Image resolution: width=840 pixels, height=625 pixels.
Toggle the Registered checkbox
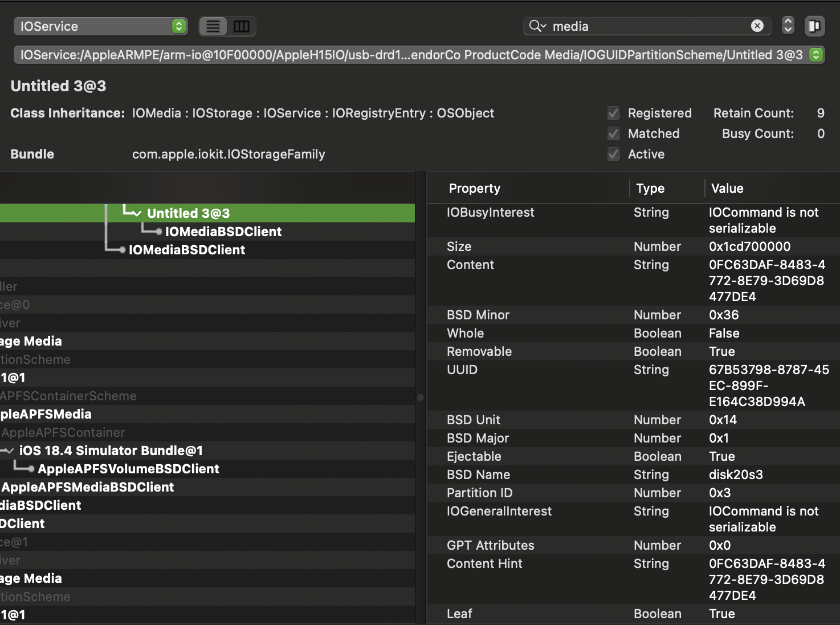click(x=613, y=113)
